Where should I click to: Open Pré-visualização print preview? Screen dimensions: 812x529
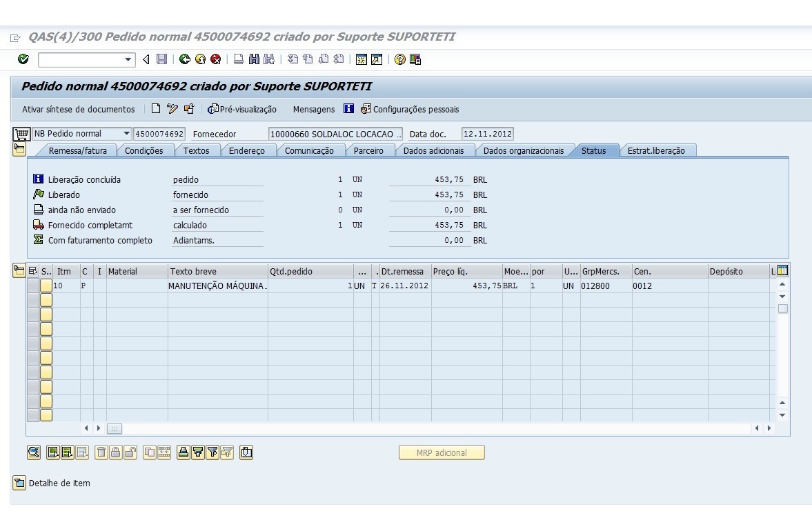tap(242, 109)
